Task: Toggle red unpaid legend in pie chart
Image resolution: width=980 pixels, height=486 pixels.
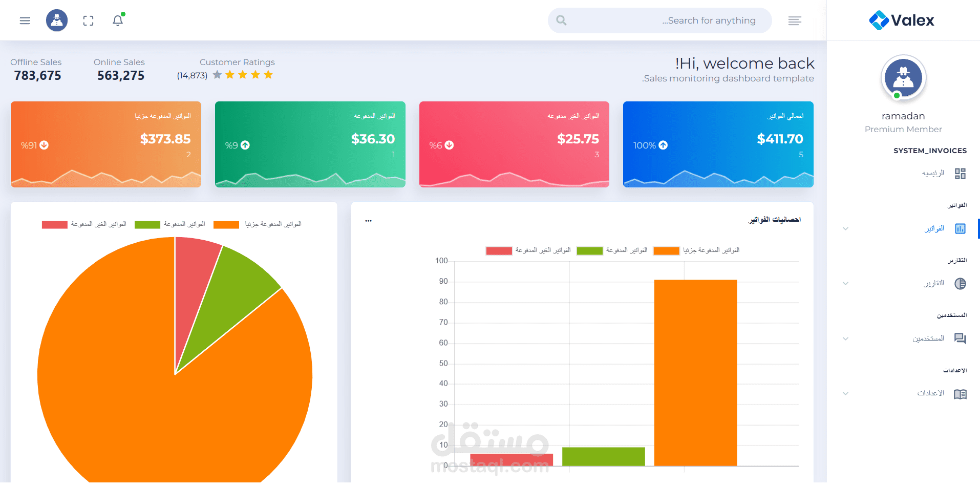Action: (84, 224)
